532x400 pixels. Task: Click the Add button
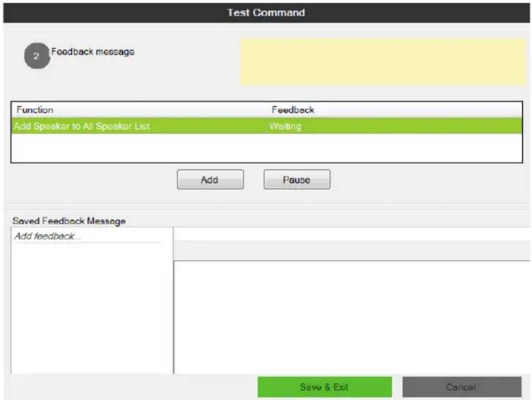[210, 179]
